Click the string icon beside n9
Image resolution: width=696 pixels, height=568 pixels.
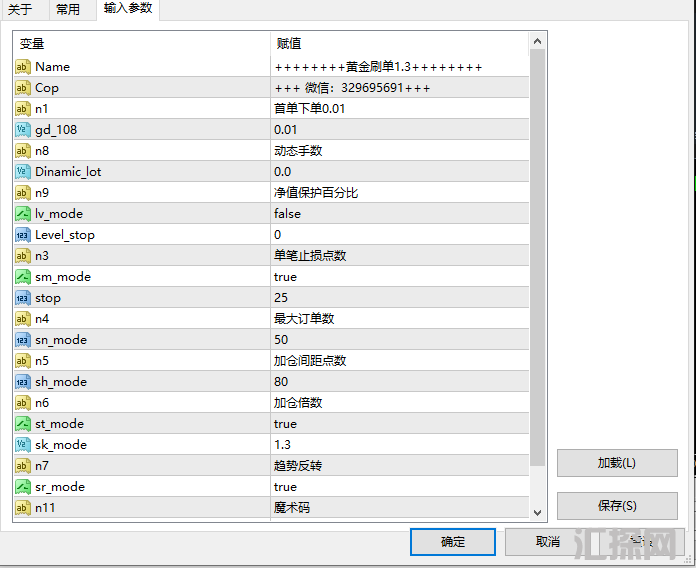pyautogui.click(x=23, y=193)
